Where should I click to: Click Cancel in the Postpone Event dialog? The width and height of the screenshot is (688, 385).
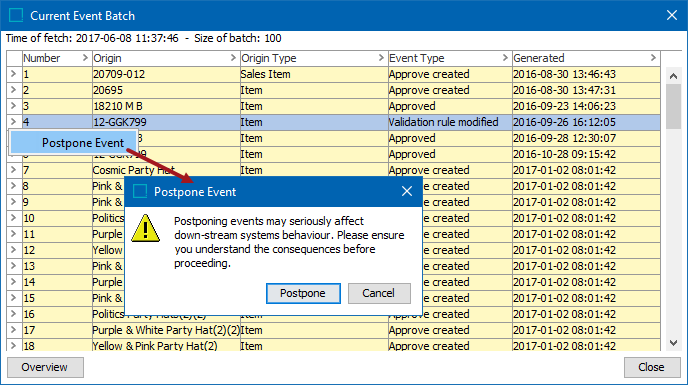point(379,293)
